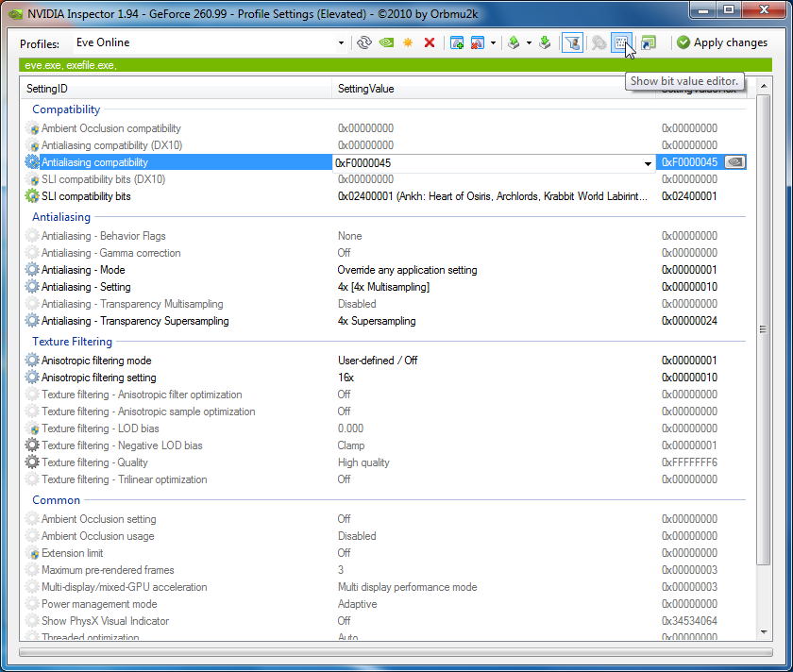Open the remove application dropdown arrow
The height and width of the screenshot is (672, 793).
point(493,42)
